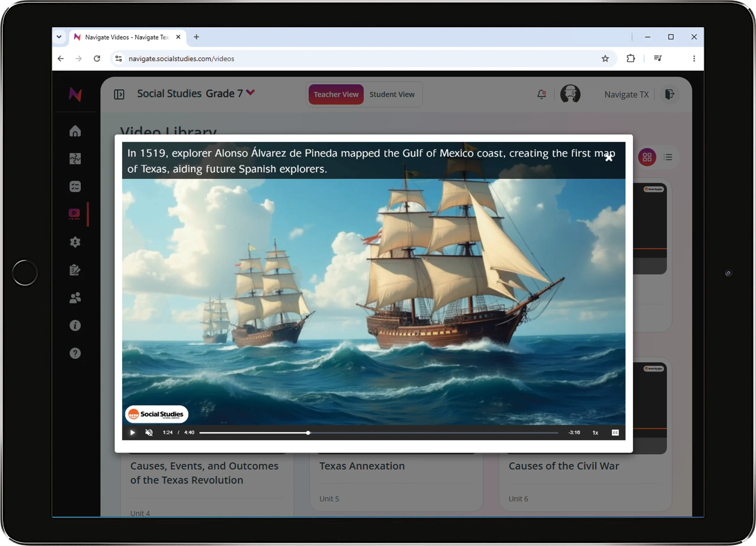This screenshot has height=546, width=756.
Task: Click the logout icon
Action: (669, 94)
